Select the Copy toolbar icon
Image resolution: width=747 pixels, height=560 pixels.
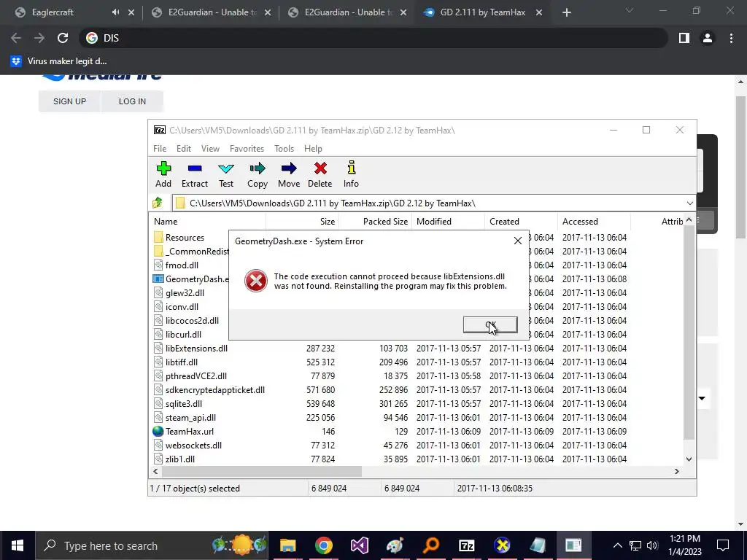(258, 174)
